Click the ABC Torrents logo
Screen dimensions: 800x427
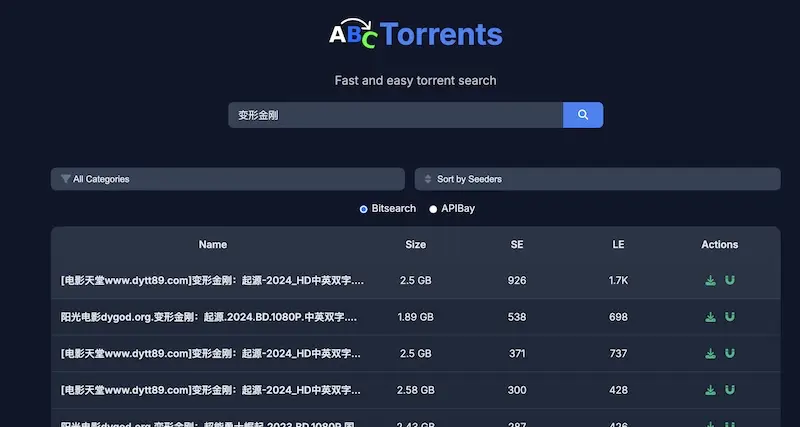pos(416,33)
